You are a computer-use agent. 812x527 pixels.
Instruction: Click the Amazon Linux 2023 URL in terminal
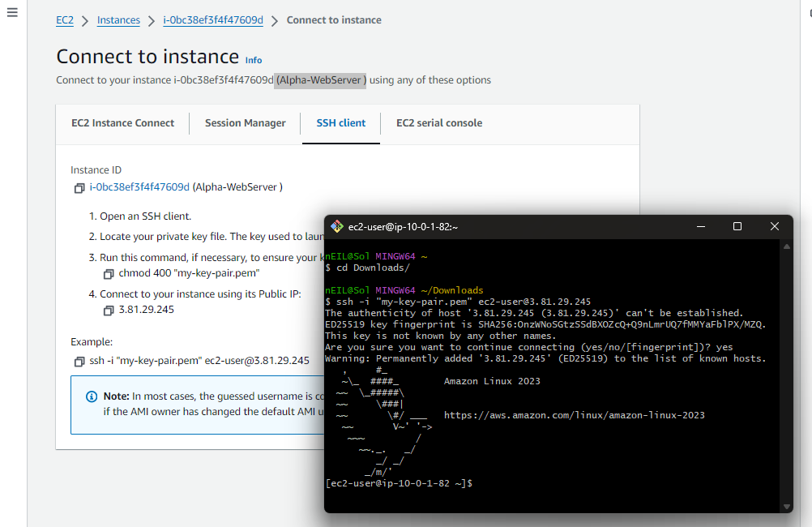coord(574,415)
